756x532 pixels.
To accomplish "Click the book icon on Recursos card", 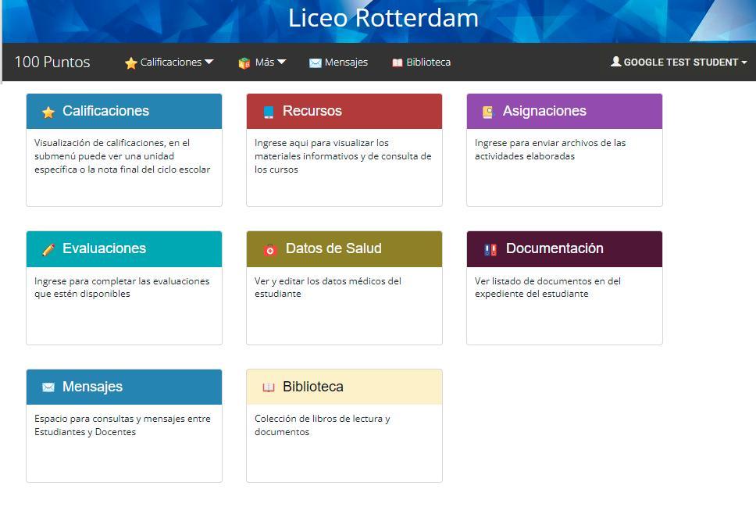I will click(x=269, y=112).
